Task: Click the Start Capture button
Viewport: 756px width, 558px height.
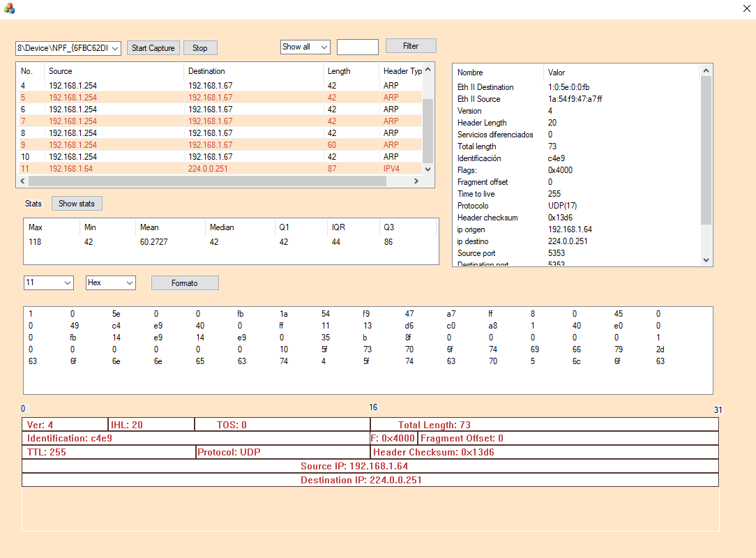Action: pyautogui.click(x=153, y=48)
